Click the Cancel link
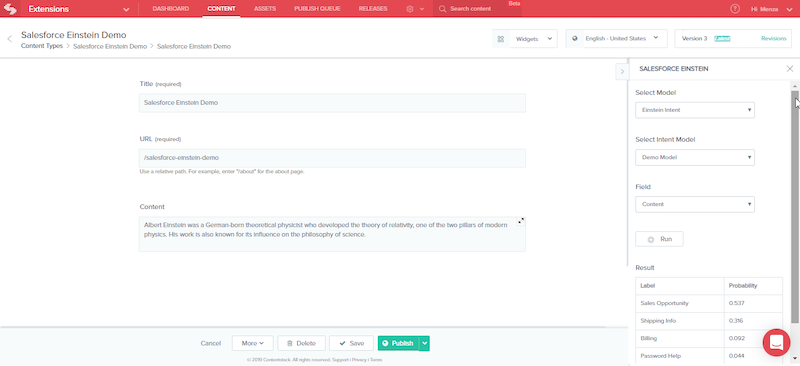The width and height of the screenshot is (800, 366). tap(211, 344)
